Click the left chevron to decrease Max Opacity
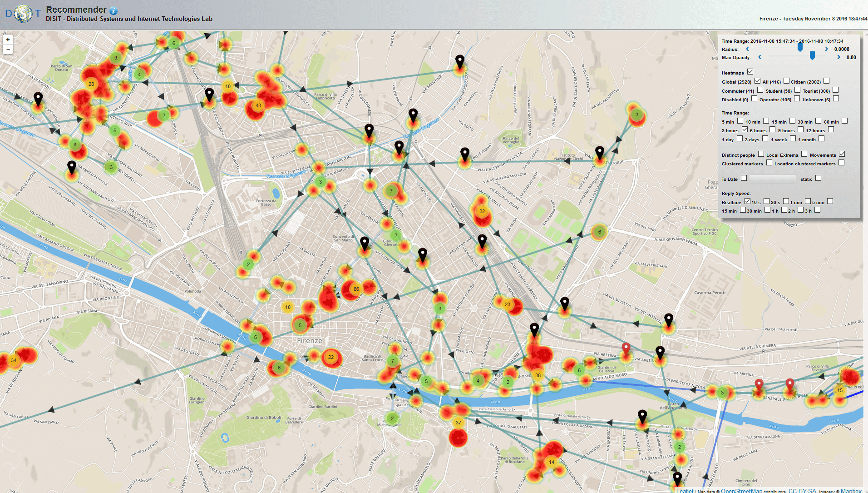This screenshot has height=493, width=868. click(x=760, y=57)
